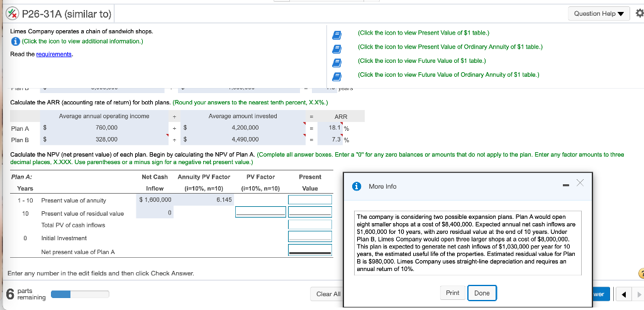Open Present Value of $1 table icon
This screenshot has height=310, width=644.
pyautogui.click(x=337, y=35)
